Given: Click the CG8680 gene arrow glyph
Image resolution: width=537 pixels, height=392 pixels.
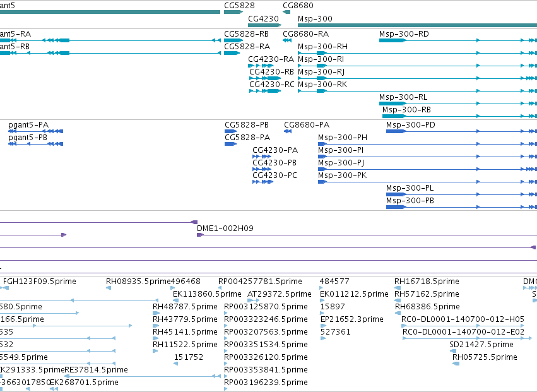Looking at the screenshot, I should point(286,12).
